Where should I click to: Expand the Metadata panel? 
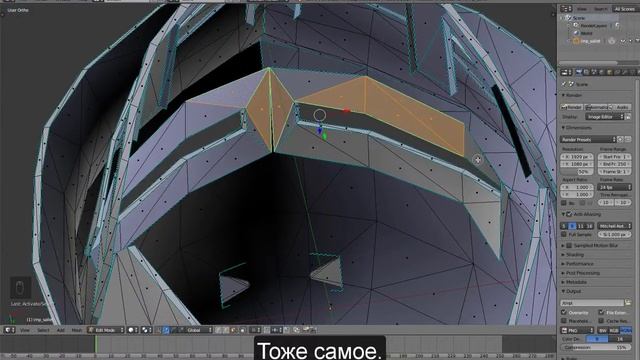(x=576, y=282)
